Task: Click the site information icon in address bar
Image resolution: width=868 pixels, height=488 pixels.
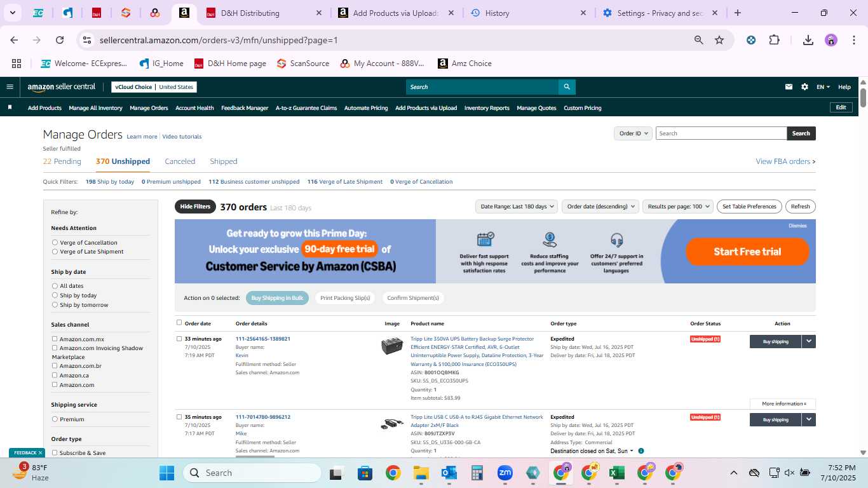Action: click(x=87, y=40)
